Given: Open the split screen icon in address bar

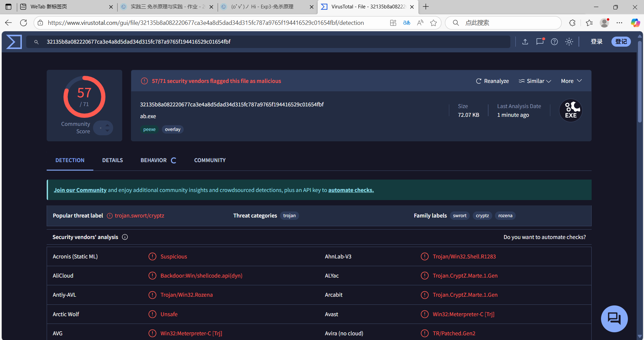Looking at the screenshot, I should click(x=393, y=23).
